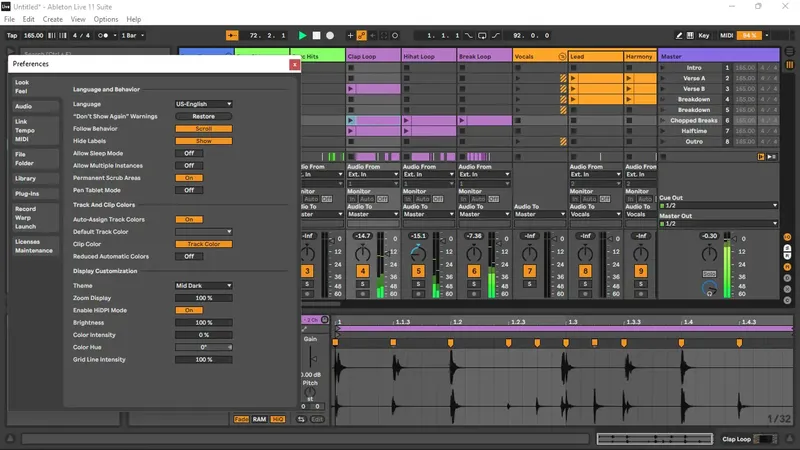Expand the Master Out dropdown

point(718,224)
